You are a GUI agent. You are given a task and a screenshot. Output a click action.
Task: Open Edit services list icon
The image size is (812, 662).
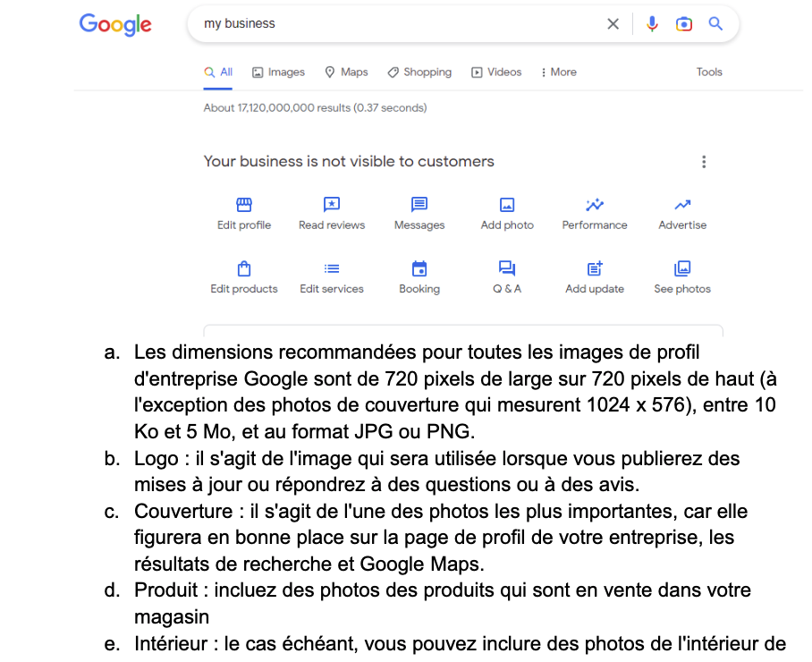[332, 268]
